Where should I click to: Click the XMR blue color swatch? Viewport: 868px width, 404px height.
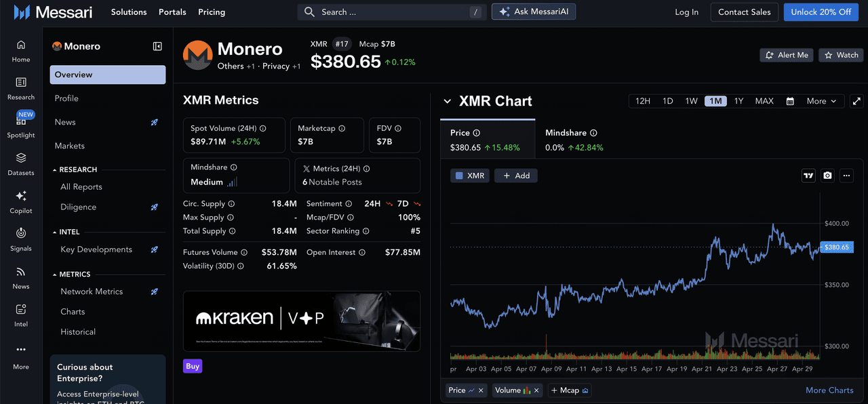pyautogui.click(x=459, y=176)
